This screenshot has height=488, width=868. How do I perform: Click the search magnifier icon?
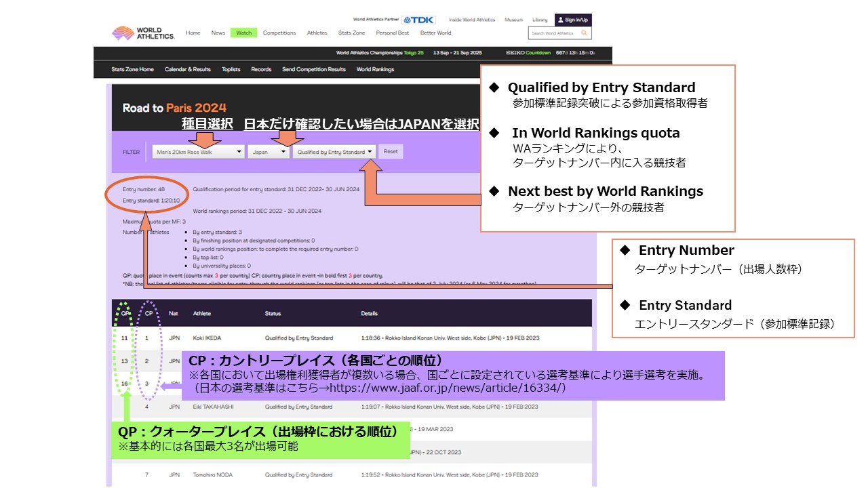[584, 33]
